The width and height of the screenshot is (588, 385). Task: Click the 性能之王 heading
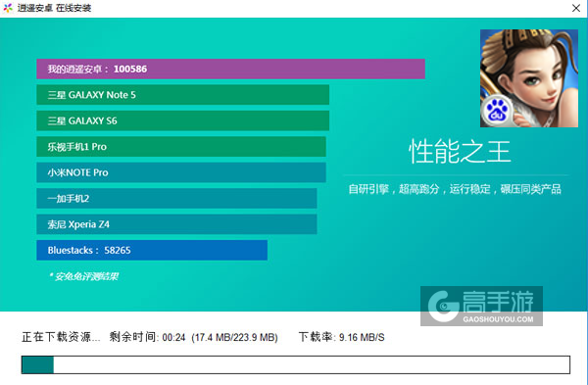pos(460,152)
